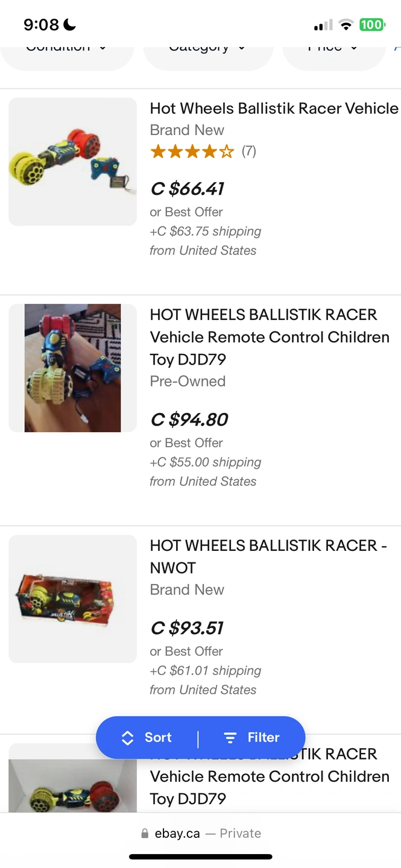
Task: Tap the ebay.ca address bar
Action: [201, 834]
